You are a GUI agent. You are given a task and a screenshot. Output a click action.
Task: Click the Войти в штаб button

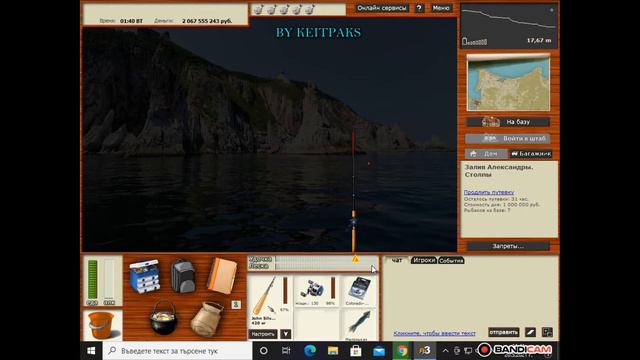(x=508, y=138)
